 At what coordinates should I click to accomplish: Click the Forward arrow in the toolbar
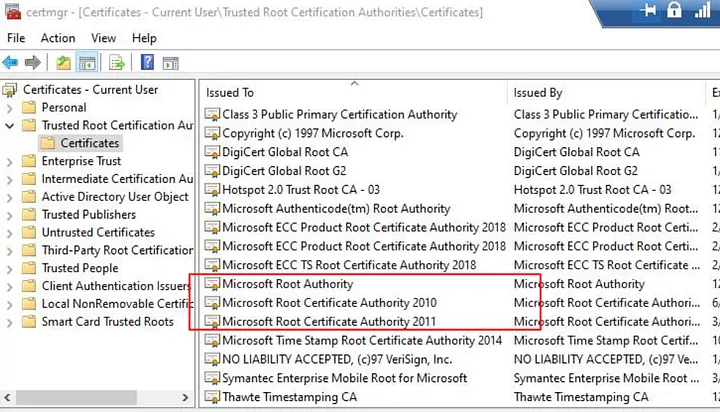pyautogui.click(x=33, y=62)
